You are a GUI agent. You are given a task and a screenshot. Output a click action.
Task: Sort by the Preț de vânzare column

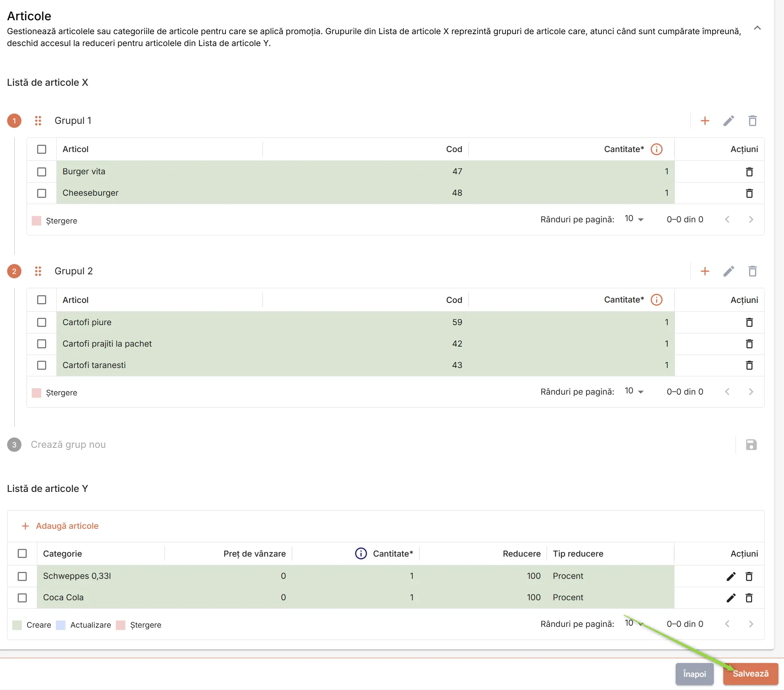point(254,553)
